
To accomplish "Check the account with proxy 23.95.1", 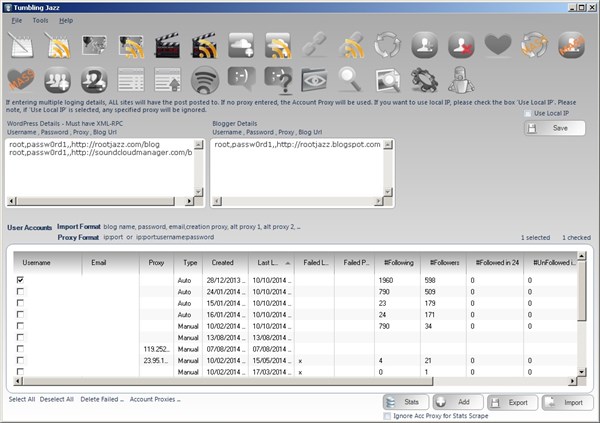I will click(20, 360).
